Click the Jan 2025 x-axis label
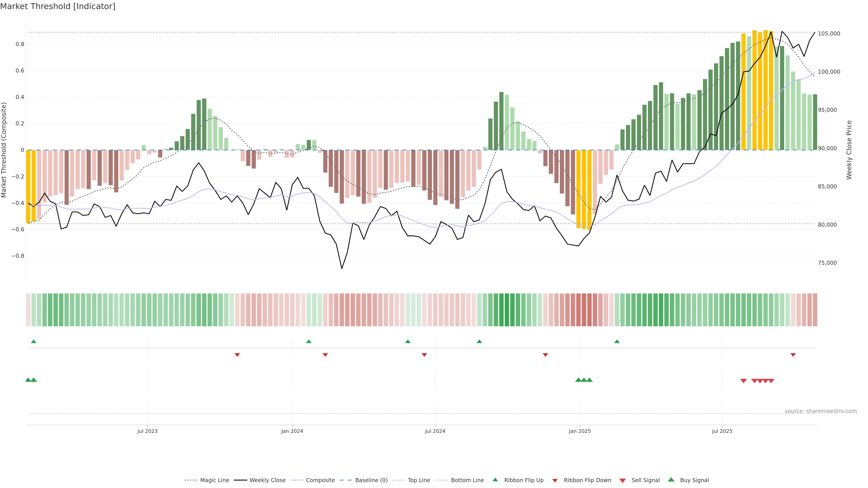 click(x=580, y=431)
